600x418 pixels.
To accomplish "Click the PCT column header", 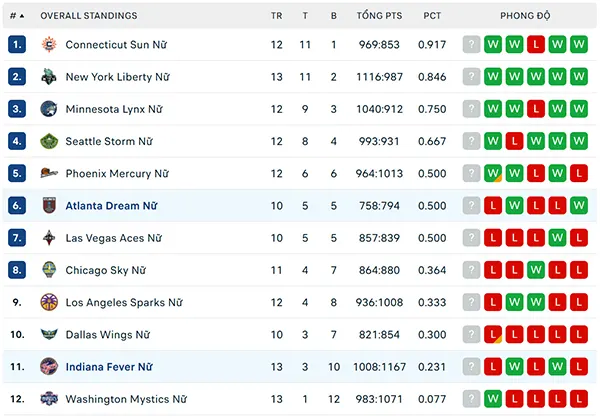I will coord(432,16).
